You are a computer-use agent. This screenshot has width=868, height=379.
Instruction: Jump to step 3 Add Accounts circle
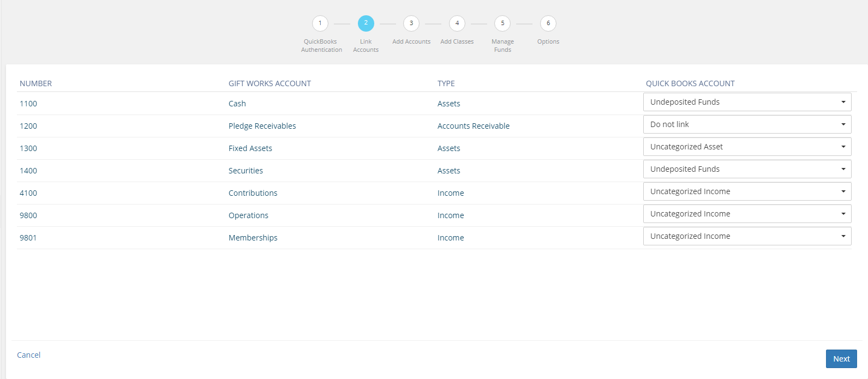[411, 23]
